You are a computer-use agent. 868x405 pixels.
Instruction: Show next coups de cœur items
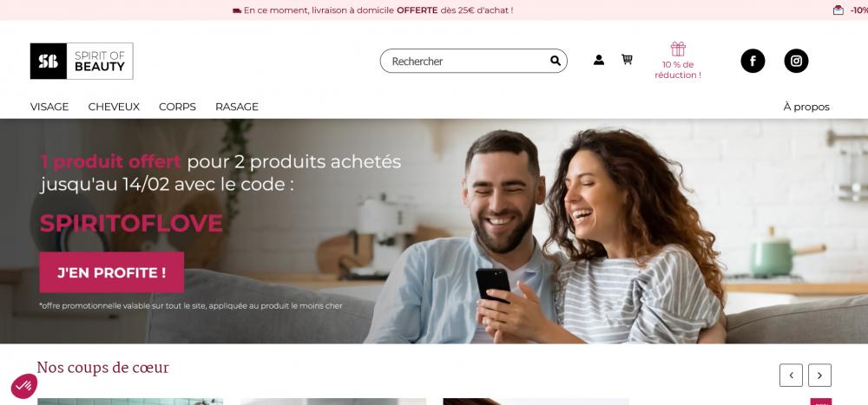point(819,376)
